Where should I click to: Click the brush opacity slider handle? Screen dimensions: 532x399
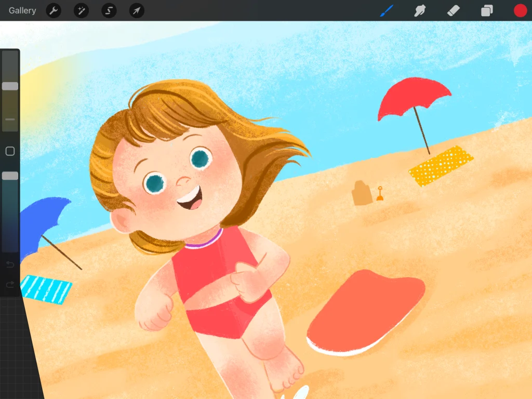pyautogui.click(x=10, y=176)
